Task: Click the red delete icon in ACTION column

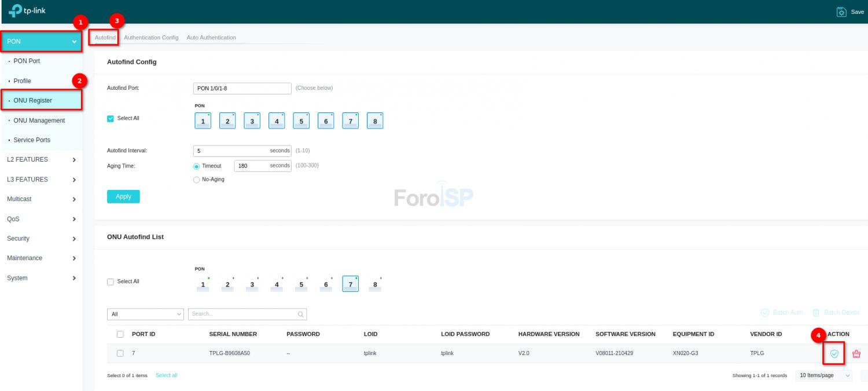Action: coord(856,354)
